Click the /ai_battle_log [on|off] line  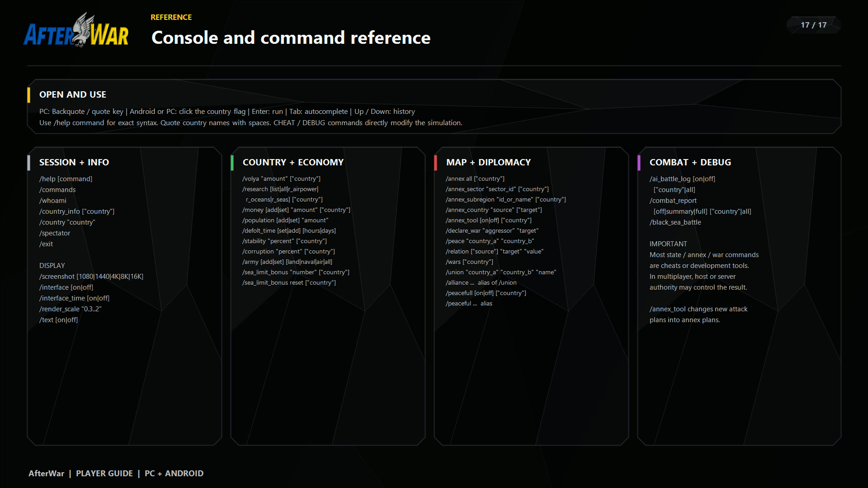pyautogui.click(x=682, y=179)
